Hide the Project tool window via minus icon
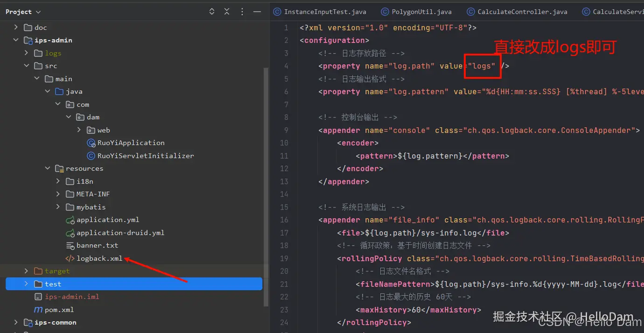This screenshot has width=644, height=333. (x=256, y=12)
